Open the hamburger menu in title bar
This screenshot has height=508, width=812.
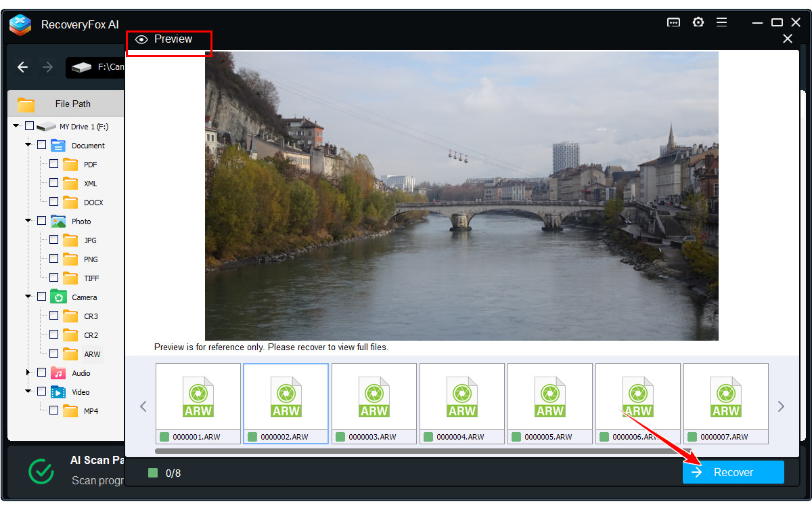tap(721, 22)
